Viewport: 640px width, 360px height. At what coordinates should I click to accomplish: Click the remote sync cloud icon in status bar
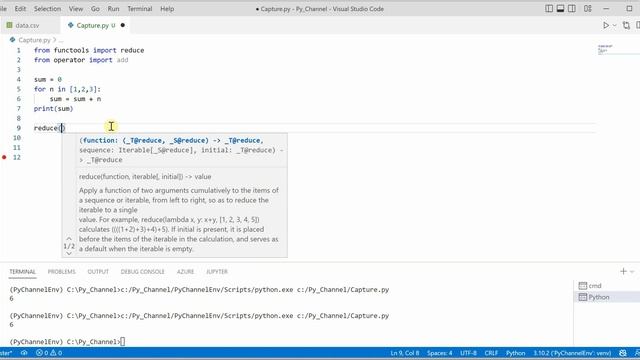pyautogui.click(x=24, y=353)
